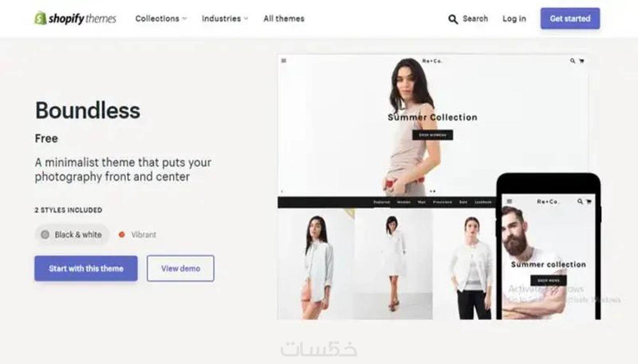Select the Black & white style

pyautogui.click(x=72, y=235)
